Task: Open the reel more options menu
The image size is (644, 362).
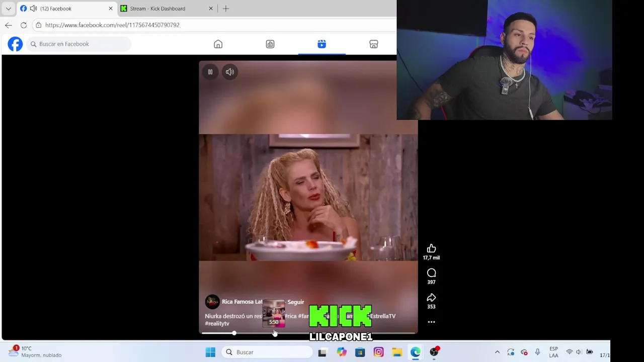Action: (431, 322)
